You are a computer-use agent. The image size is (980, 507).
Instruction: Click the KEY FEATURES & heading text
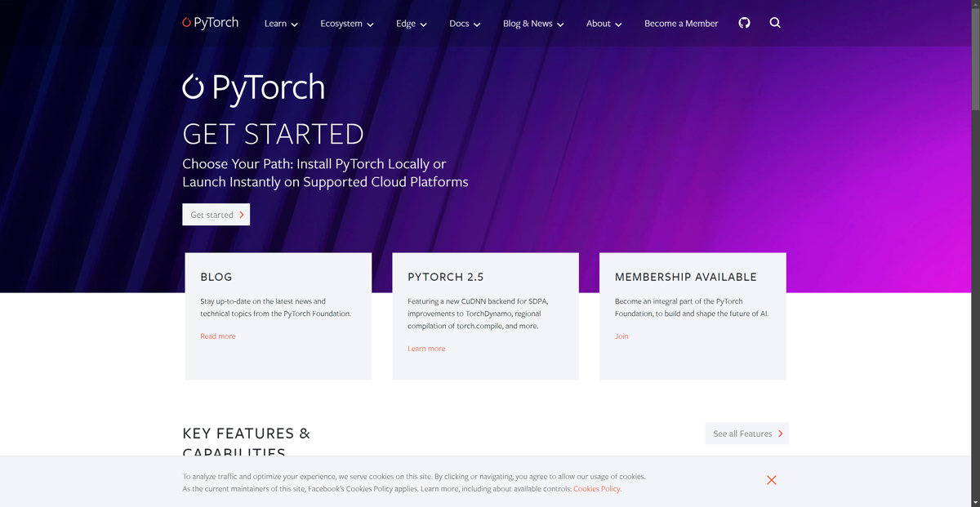(x=247, y=434)
